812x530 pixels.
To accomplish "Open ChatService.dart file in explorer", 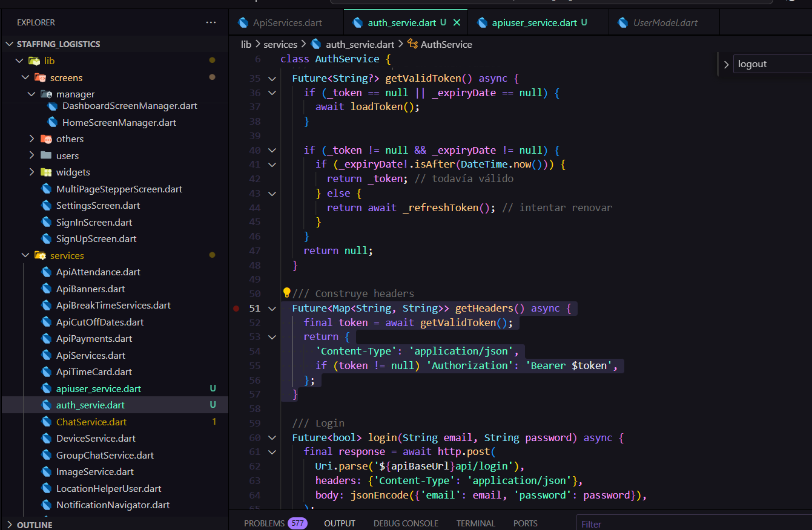I will point(91,422).
